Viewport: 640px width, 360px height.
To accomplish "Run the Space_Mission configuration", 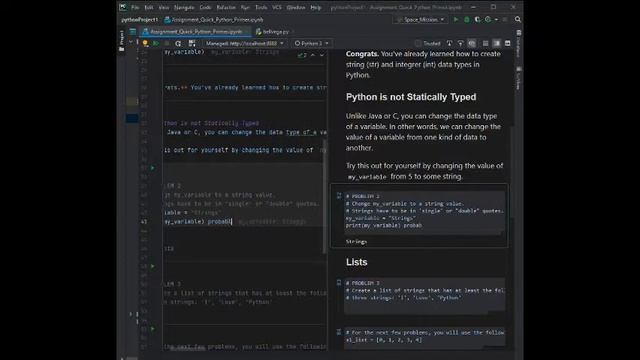I will (456, 19).
